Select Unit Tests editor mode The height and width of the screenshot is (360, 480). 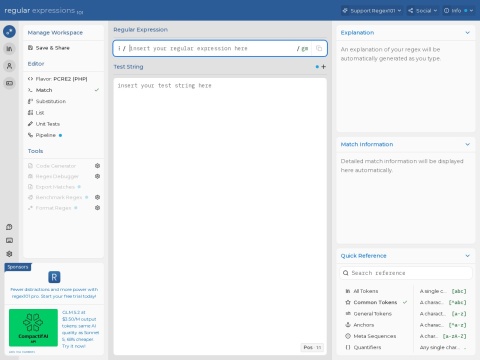pyautogui.click(x=63, y=124)
